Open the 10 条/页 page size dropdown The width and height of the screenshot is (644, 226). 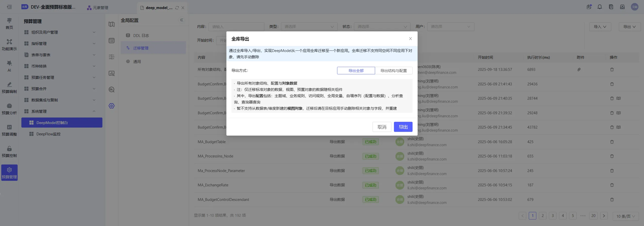coord(625,216)
